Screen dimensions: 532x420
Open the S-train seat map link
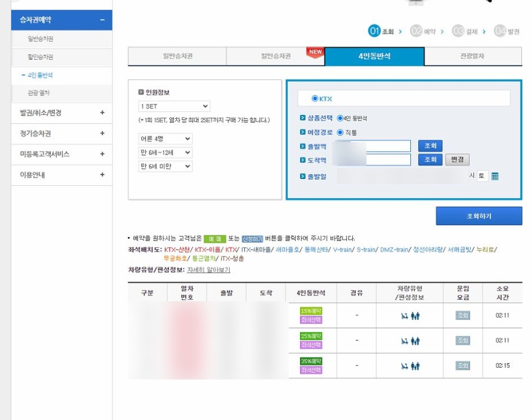click(366, 249)
